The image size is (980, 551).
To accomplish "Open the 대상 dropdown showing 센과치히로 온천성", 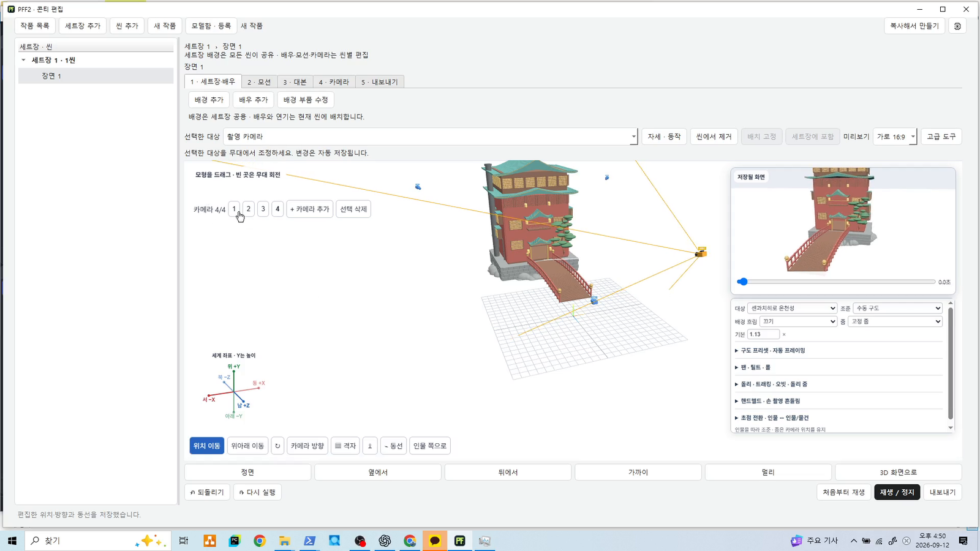I will pos(792,308).
